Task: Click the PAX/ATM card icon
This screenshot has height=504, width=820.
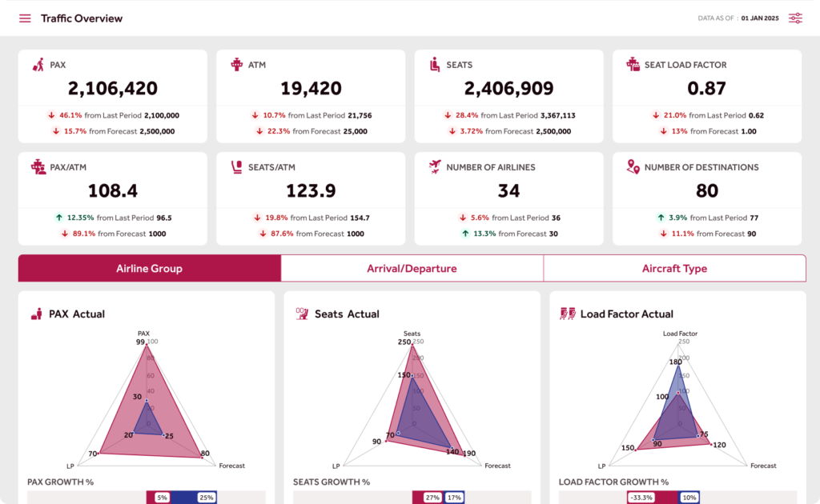Action: tap(38, 167)
